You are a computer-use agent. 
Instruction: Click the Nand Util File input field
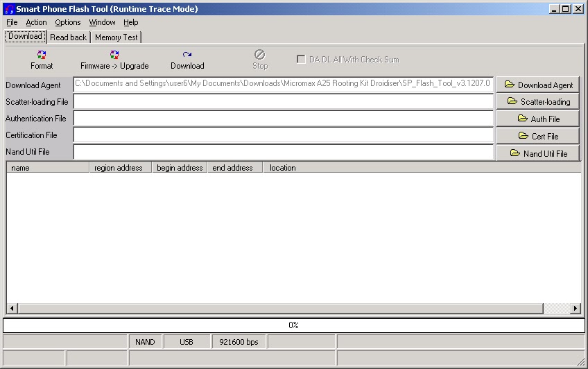click(x=284, y=152)
